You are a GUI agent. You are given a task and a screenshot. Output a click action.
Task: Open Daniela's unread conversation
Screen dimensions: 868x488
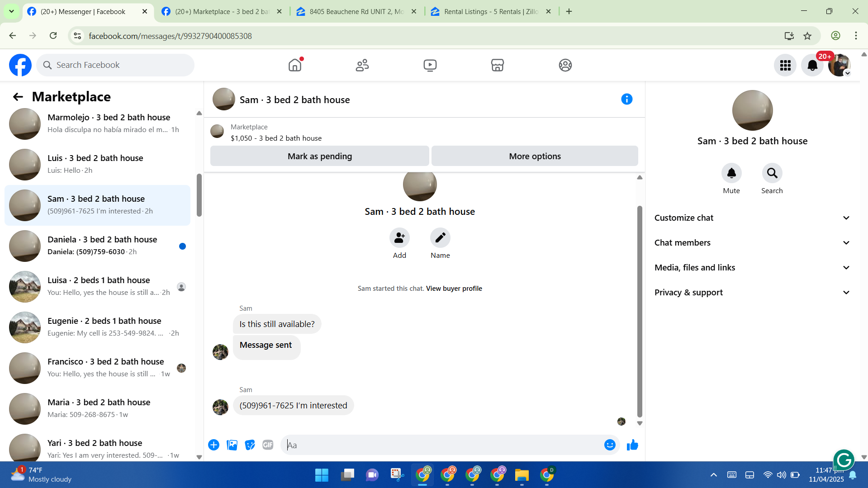click(x=97, y=246)
